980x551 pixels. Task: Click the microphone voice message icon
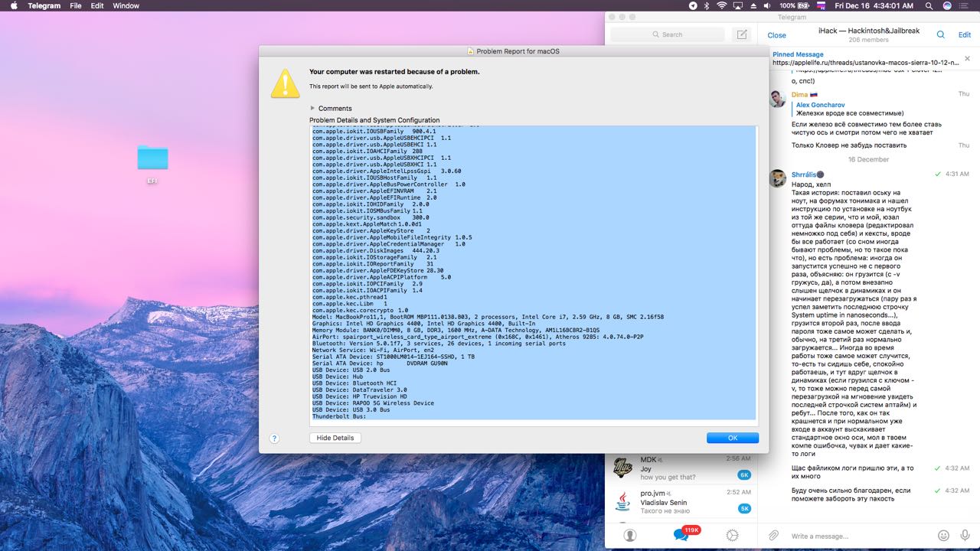tap(965, 535)
